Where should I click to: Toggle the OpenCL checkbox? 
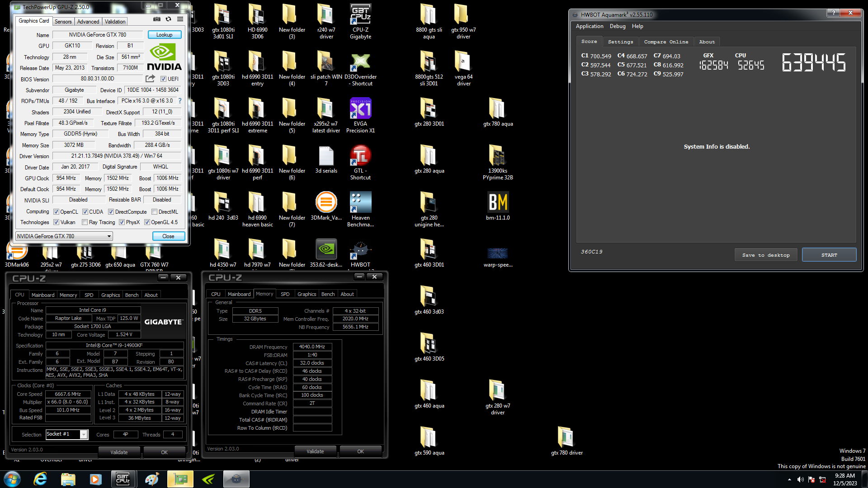pyautogui.click(x=56, y=211)
